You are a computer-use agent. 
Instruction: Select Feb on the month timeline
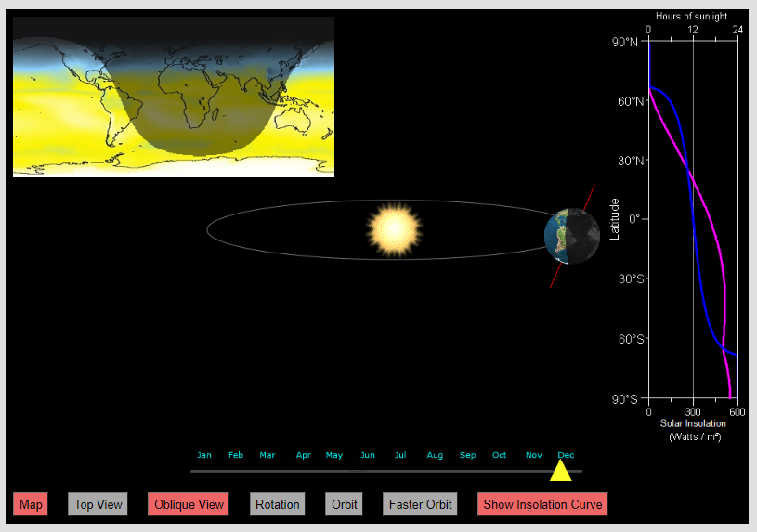coord(236,455)
